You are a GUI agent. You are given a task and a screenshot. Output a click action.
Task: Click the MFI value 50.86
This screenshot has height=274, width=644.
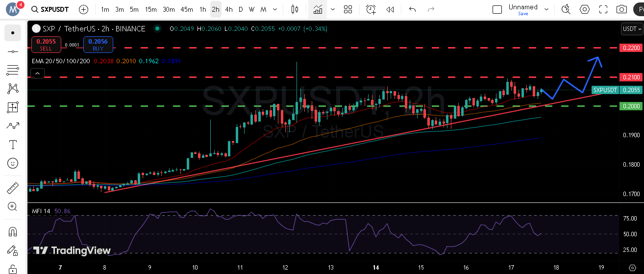click(x=62, y=211)
